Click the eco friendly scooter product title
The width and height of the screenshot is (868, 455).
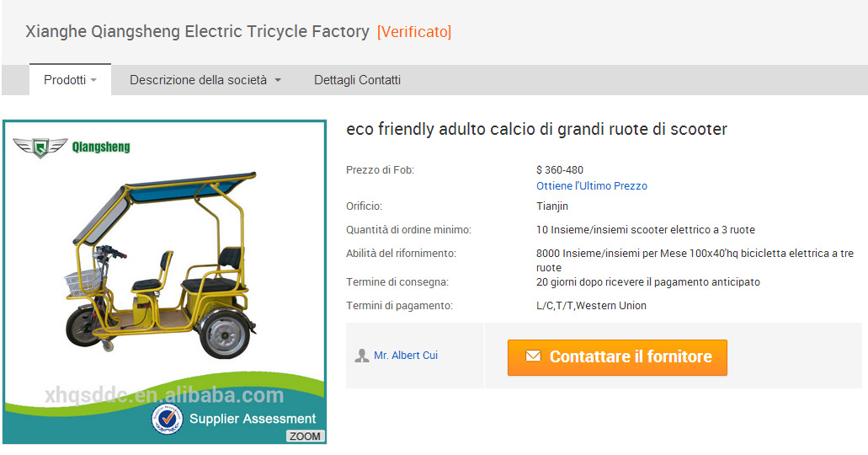(x=536, y=129)
